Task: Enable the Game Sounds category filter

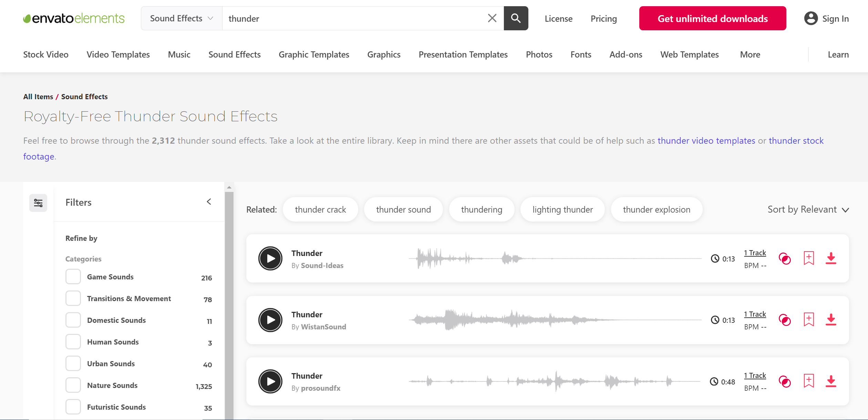Action: [x=73, y=276]
